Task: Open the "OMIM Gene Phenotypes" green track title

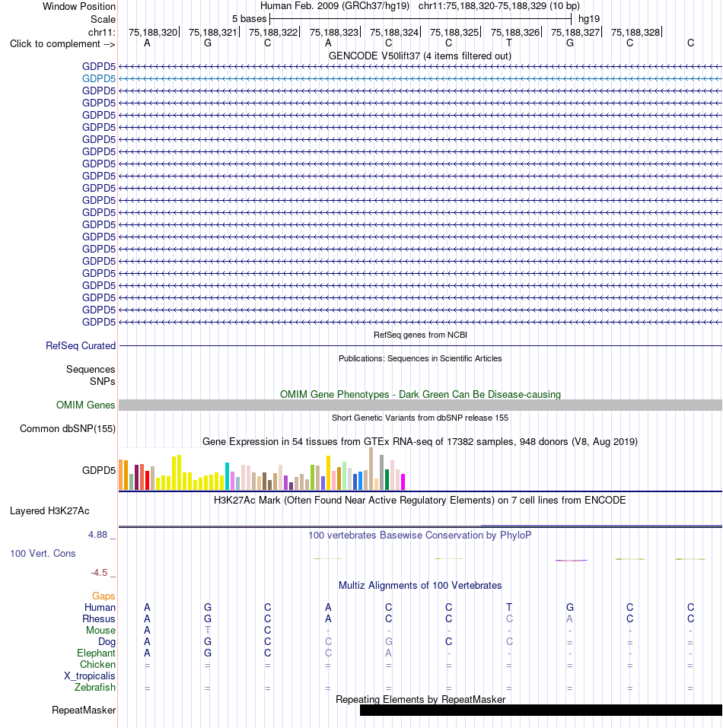Action: pyautogui.click(x=420, y=394)
